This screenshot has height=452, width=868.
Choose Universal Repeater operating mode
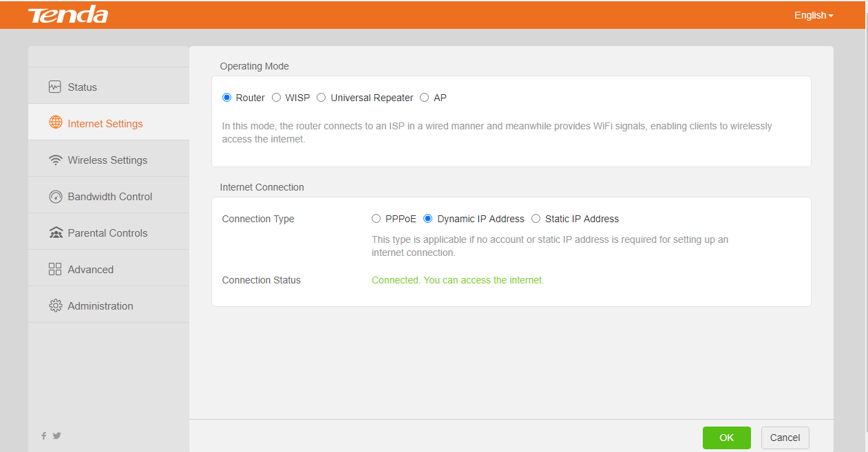click(x=321, y=98)
